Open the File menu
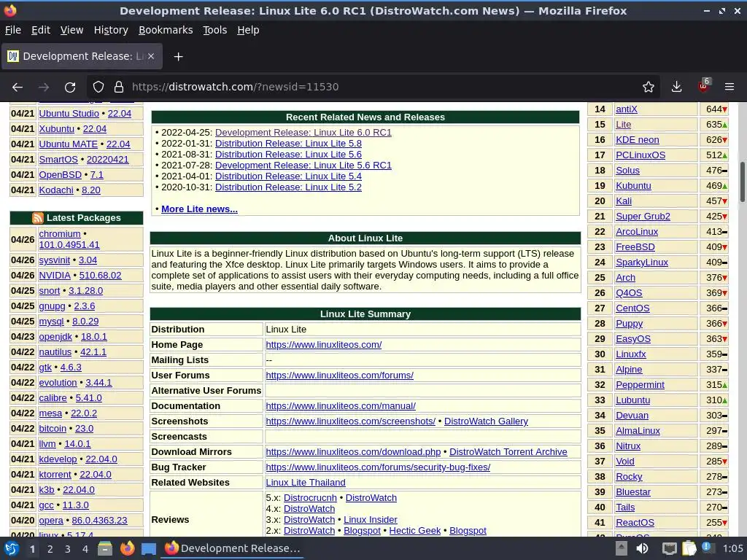747x560 pixels. [13, 30]
